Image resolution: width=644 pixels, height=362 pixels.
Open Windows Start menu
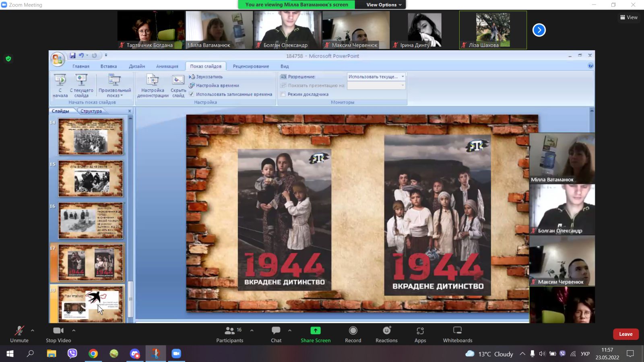[10, 354]
